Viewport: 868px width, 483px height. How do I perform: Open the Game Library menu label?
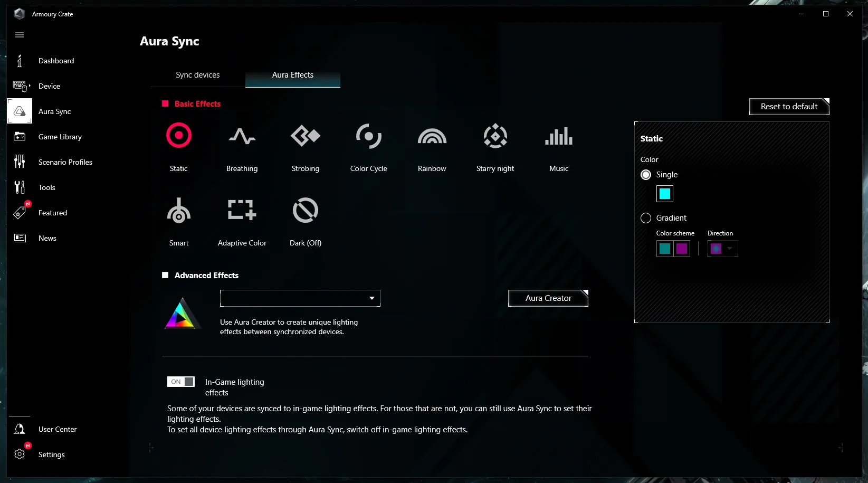(x=60, y=137)
